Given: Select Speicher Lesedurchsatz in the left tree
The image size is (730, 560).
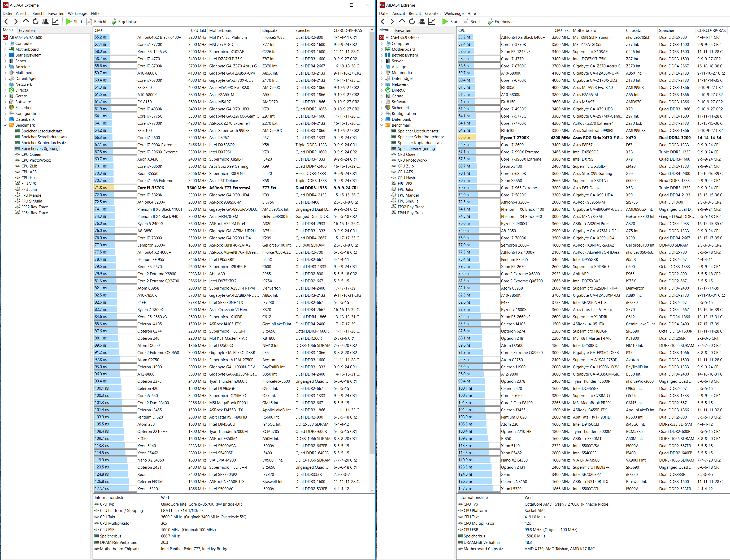Looking at the screenshot, I should pyautogui.click(x=42, y=131).
